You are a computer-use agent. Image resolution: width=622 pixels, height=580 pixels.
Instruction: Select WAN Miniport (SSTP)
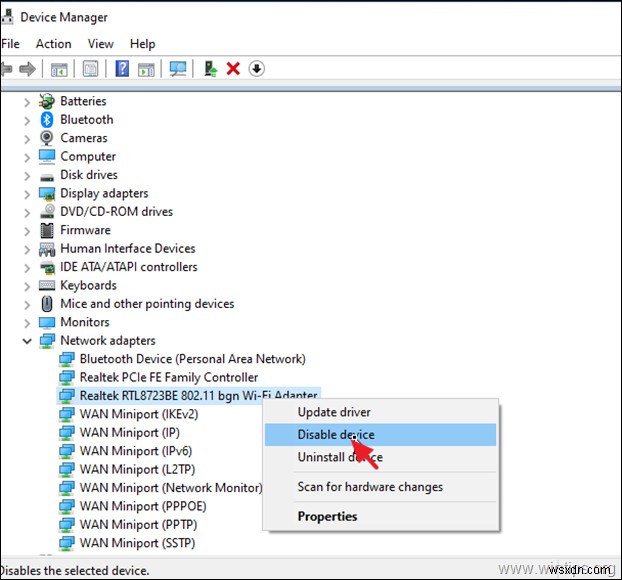point(137,543)
